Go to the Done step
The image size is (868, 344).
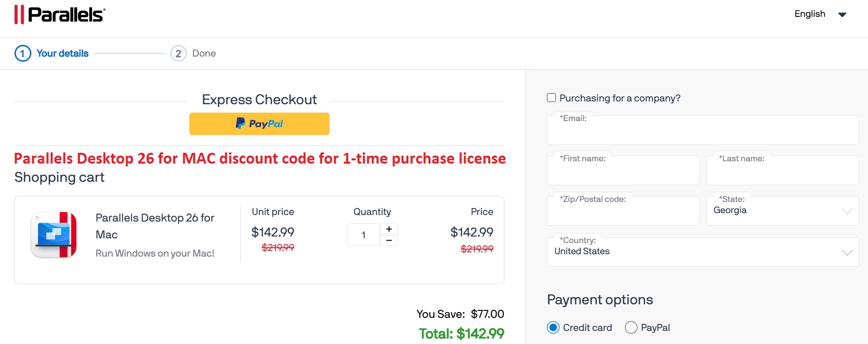click(204, 53)
